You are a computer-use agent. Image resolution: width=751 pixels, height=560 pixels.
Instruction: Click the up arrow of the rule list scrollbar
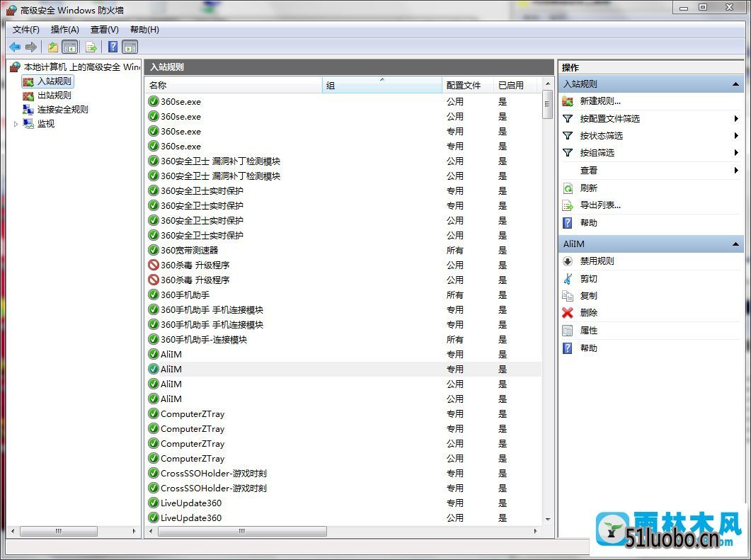pos(547,84)
